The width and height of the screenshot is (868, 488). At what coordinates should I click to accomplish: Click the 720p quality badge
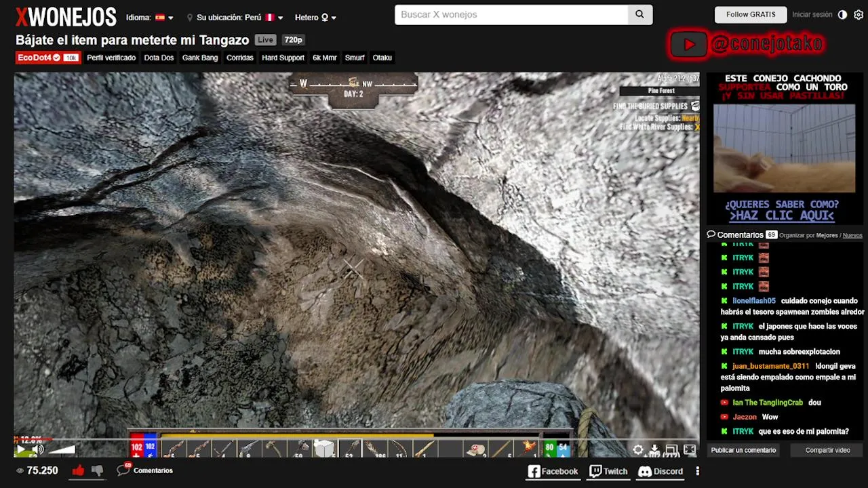(x=293, y=40)
